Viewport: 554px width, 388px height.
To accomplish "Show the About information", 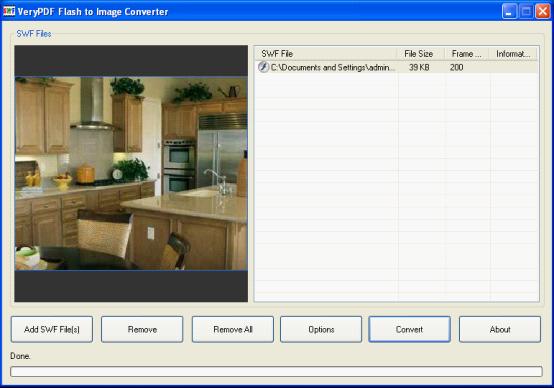I will point(500,329).
